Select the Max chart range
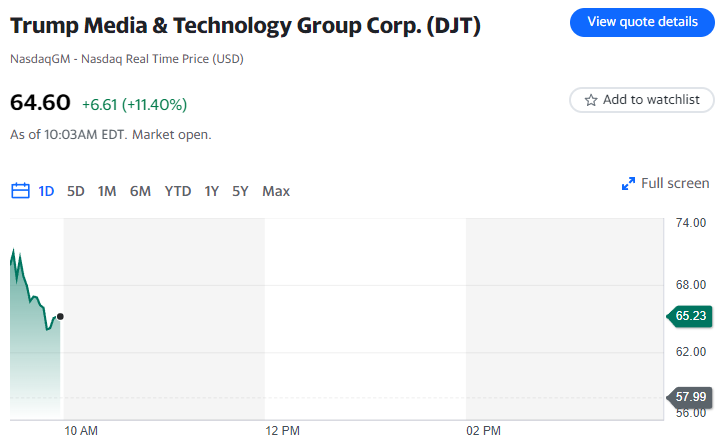The height and width of the screenshot is (443, 723). tap(276, 191)
